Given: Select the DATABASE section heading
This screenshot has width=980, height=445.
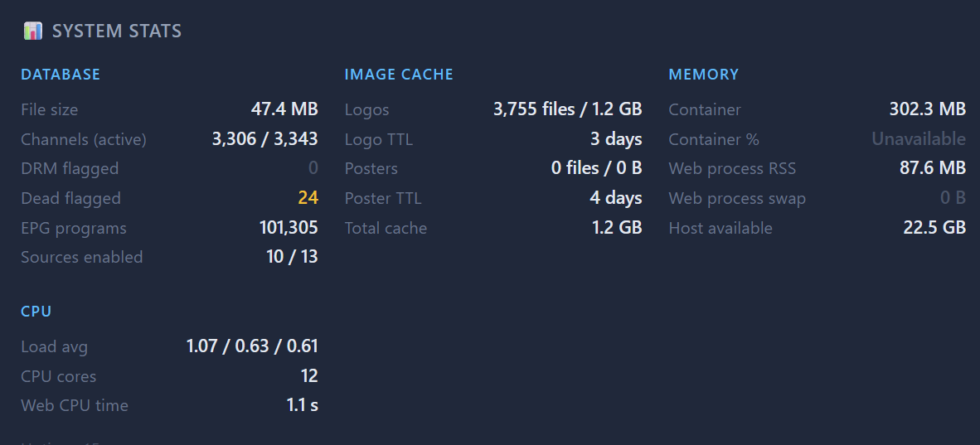Looking at the screenshot, I should pyautogui.click(x=61, y=75).
